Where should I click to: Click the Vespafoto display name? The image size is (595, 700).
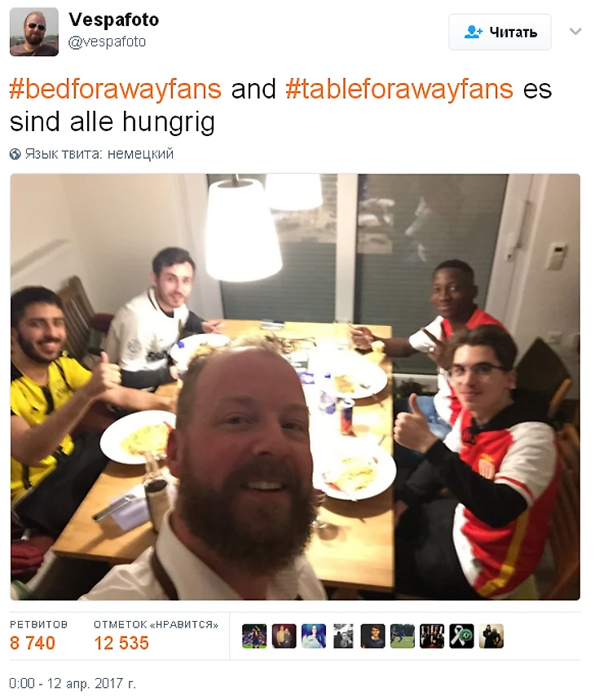pos(113,20)
